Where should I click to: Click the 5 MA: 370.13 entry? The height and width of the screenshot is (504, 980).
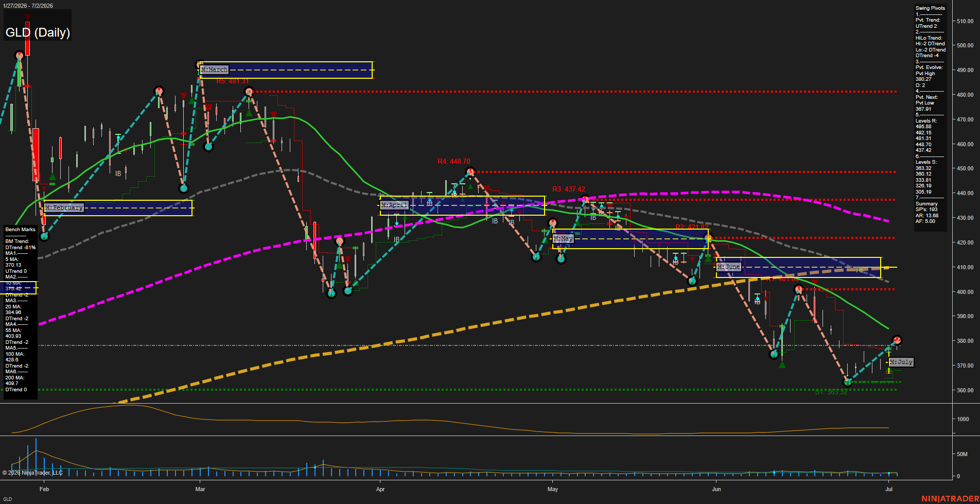tap(13, 262)
